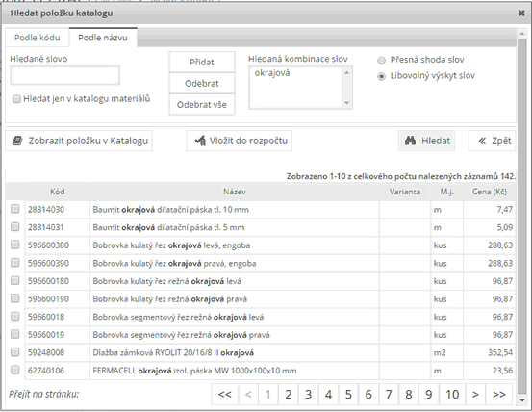Select Libovolný výskyt slov radio button
Viewport: 532px width, 412px height.
tap(381, 76)
